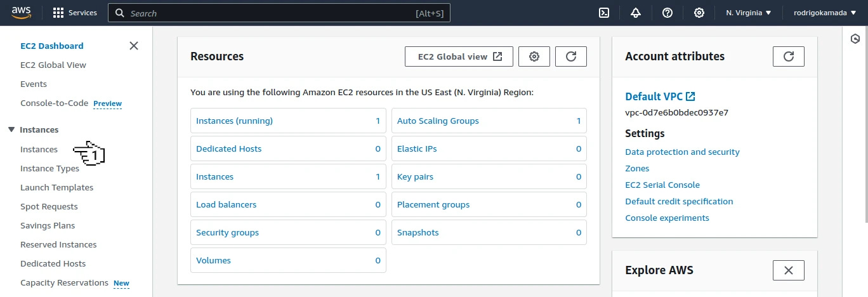Image resolution: width=868 pixels, height=297 pixels.
Task: Open Launch Templates in sidebar
Action: click(56, 187)
